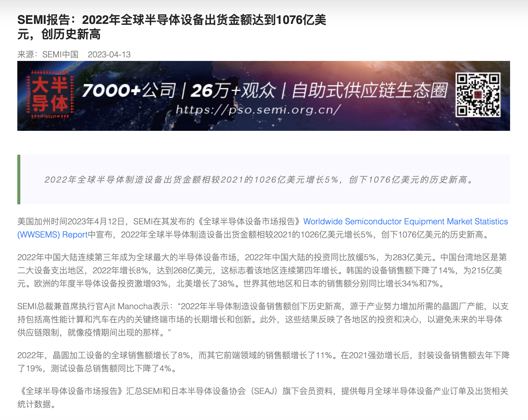The image size is (528, 420).
Task: Click the paragraph starting '2022年中国大陆连续第三年'
Action: pyautogui.click(x=263, y=270)
